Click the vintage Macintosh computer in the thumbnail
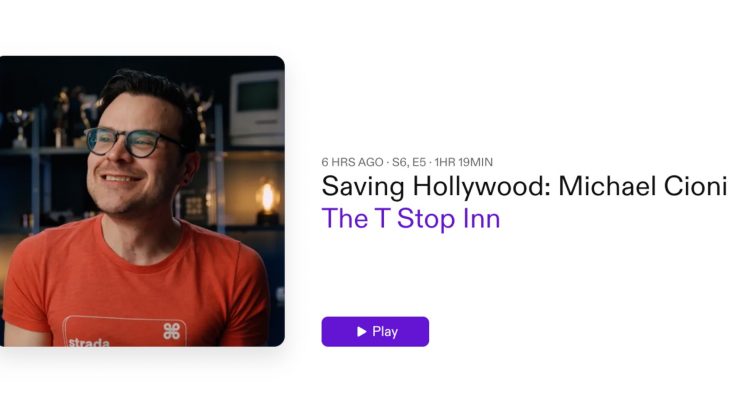 point(257,109)
